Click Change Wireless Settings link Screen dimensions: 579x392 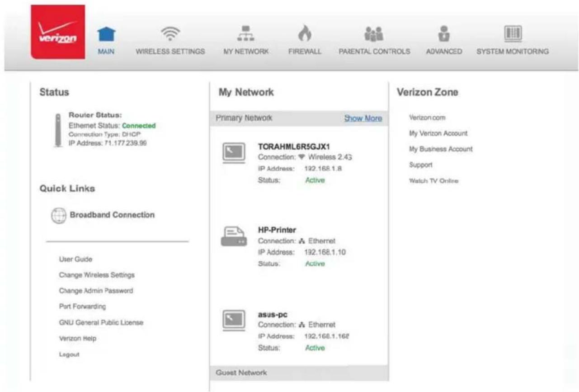[x=97, y=275]
